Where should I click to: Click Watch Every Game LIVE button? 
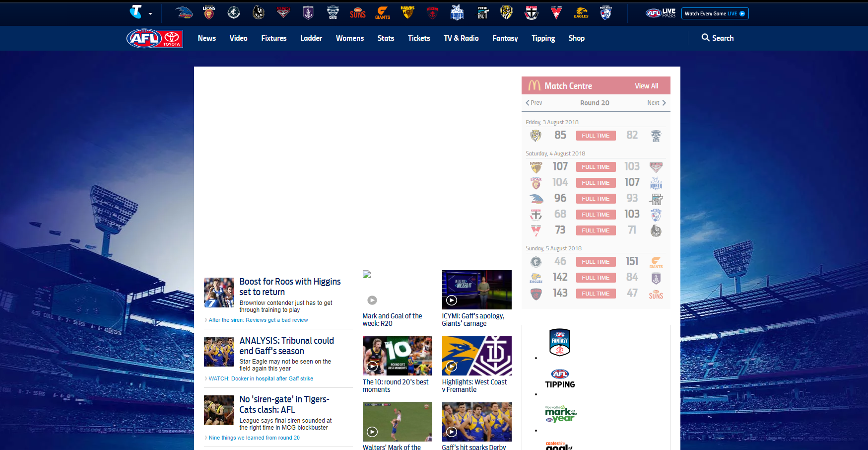tap(715, 13)
